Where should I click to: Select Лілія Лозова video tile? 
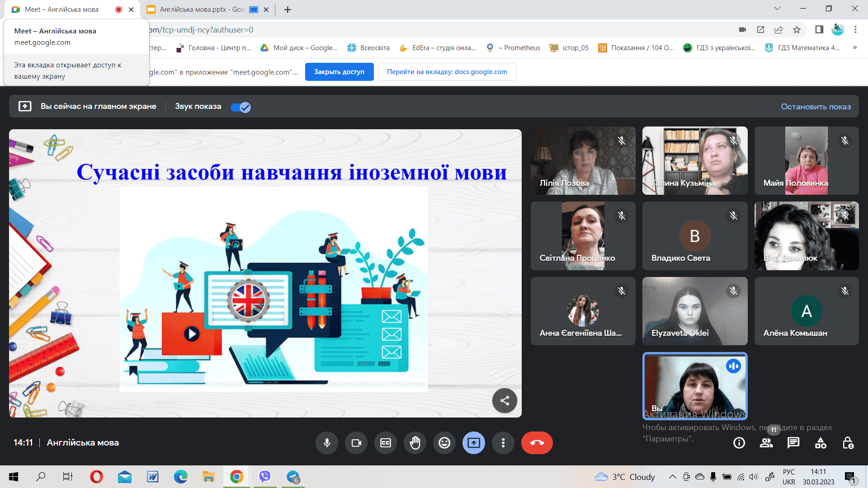point(583,160)
